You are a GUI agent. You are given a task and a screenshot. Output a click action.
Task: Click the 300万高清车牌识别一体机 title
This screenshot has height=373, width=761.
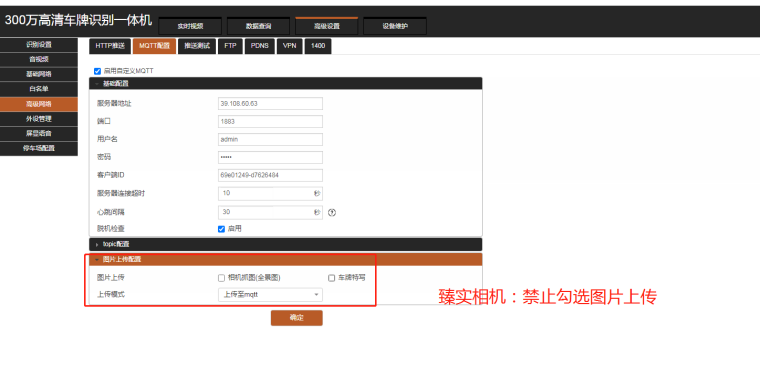pyautogui.click(x=78, y=20)
